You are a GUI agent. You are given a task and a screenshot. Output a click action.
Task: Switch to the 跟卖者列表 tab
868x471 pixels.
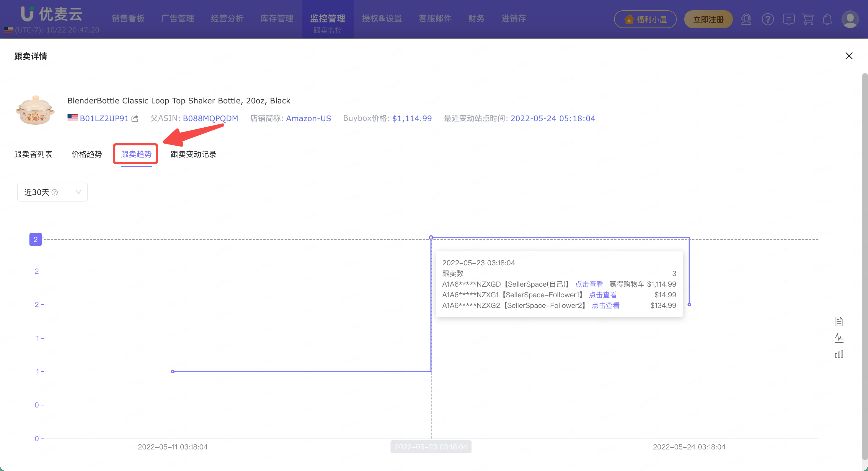33,154
